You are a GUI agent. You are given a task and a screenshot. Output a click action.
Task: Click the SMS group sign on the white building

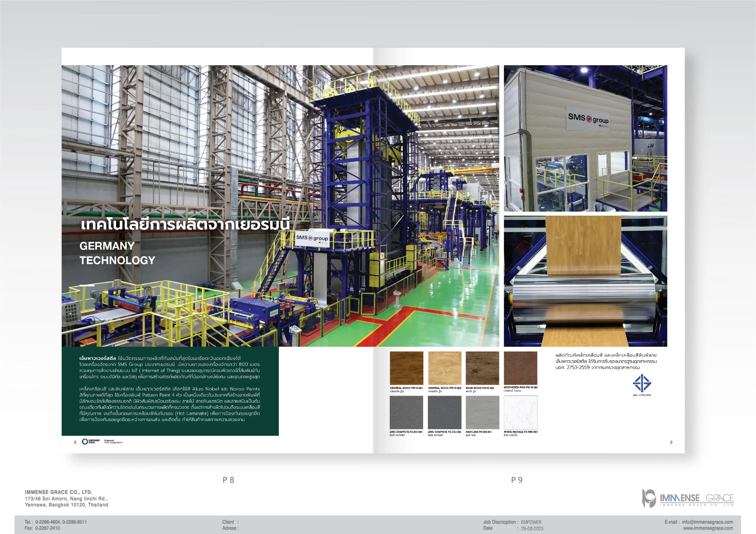tap(588, 119)
